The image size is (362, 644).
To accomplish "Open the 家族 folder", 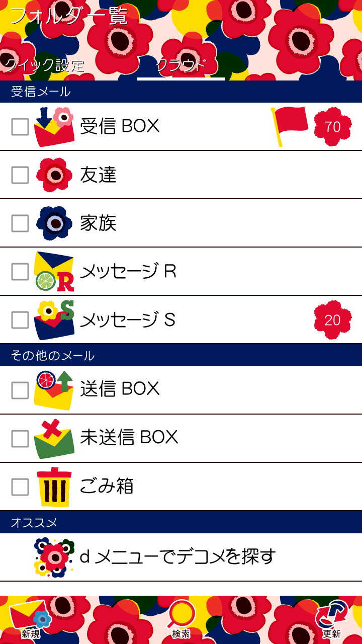I will [x=99, y=223].
